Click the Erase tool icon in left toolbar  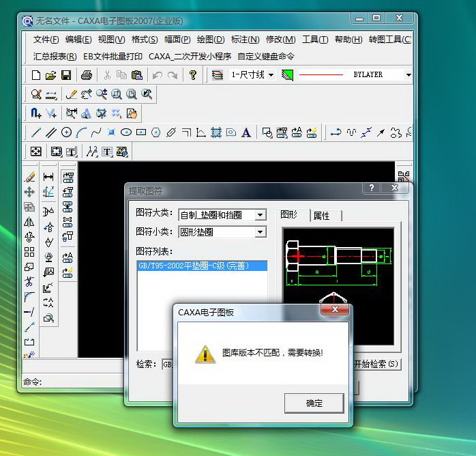[x=30, y=177]
